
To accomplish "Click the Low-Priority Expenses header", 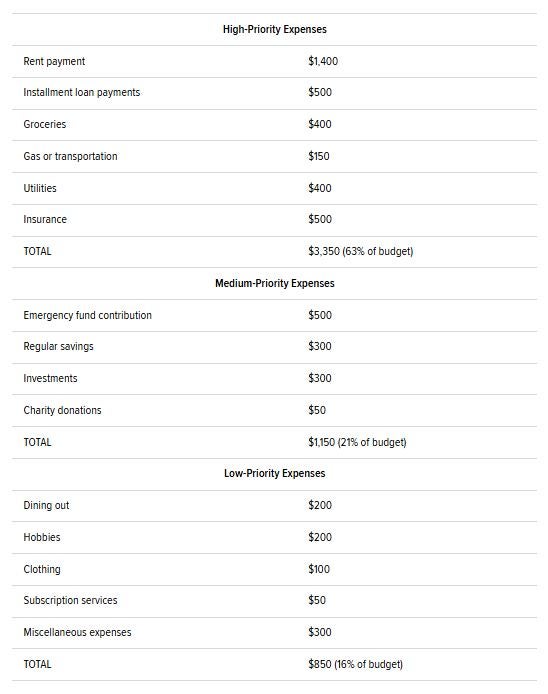I will (x=274, y=474).
